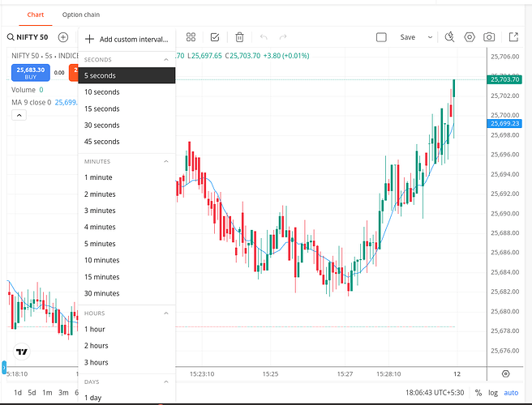Viewport: 532px width, 405px height.
Task: Click the blue BUY price button
Action: (31, 73)
